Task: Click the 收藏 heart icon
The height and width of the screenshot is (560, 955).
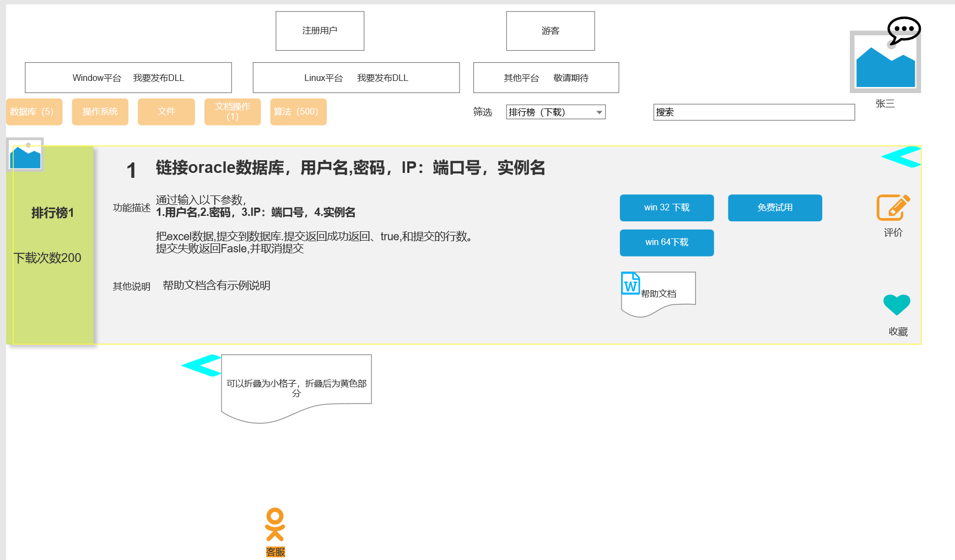Action: click(x=897, y=305)
